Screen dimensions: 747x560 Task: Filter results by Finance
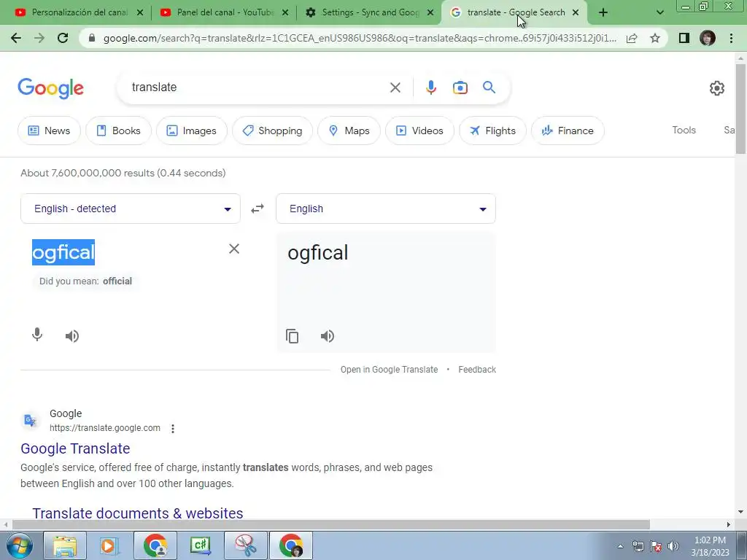(x=568, y=131)
